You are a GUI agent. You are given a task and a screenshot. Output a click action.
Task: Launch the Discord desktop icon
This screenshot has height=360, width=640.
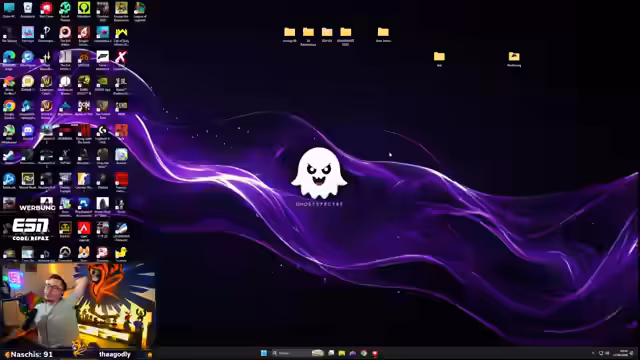[28, 133]
